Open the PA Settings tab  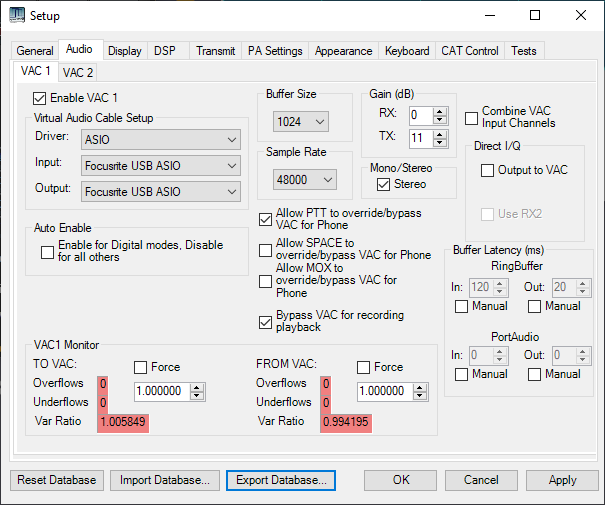pos(275,51)
